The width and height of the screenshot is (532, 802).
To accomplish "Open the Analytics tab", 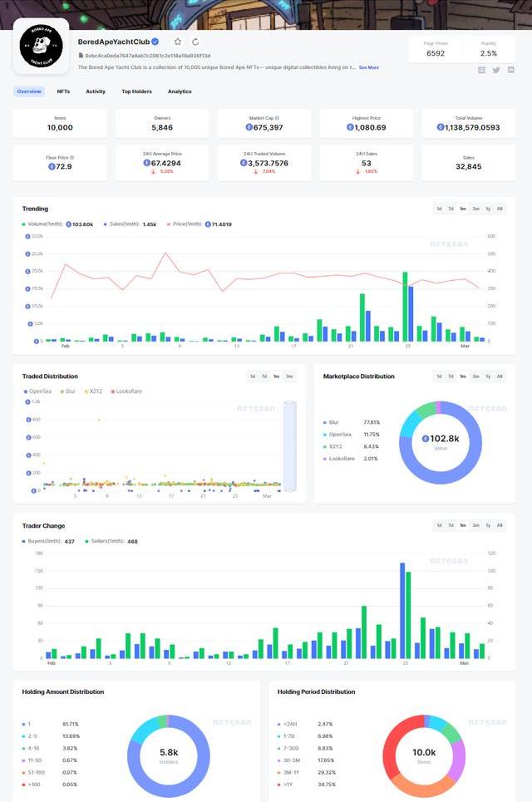I will point(180,91).
